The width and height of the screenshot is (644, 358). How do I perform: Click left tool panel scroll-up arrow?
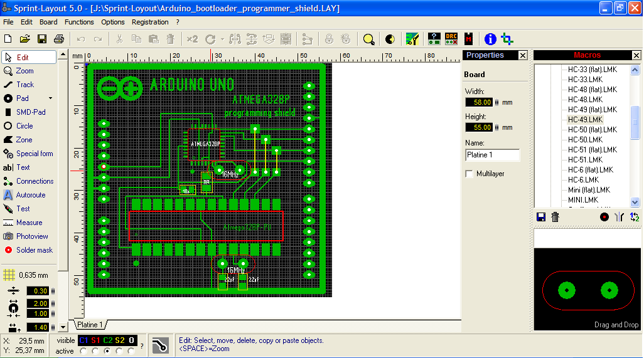(63, 54)
